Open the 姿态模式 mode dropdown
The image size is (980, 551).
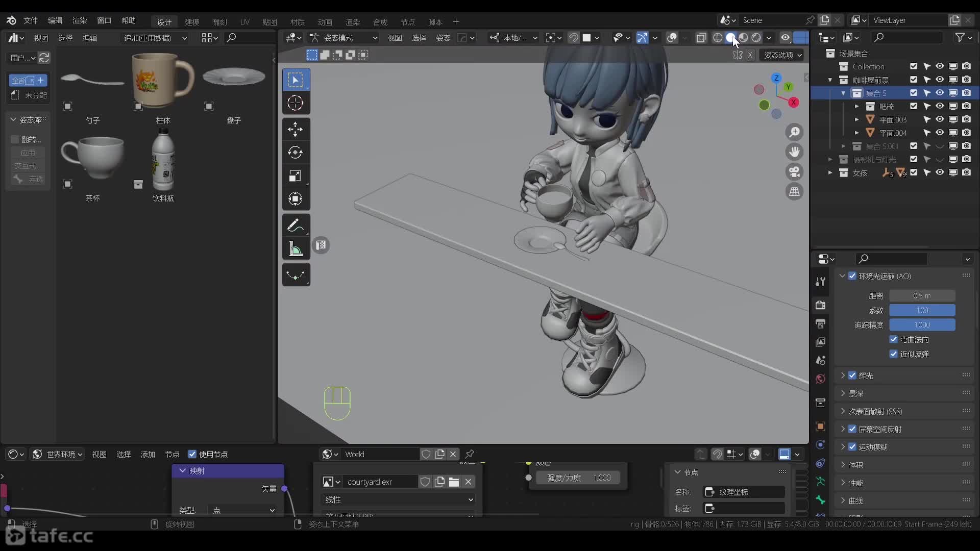coord(344,38)
